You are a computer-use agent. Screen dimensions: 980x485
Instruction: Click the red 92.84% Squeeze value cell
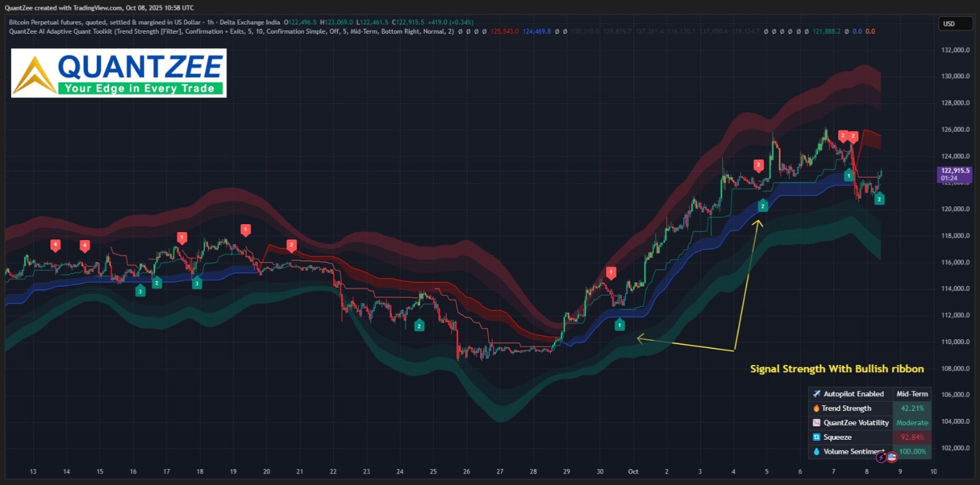click(912, 437)
